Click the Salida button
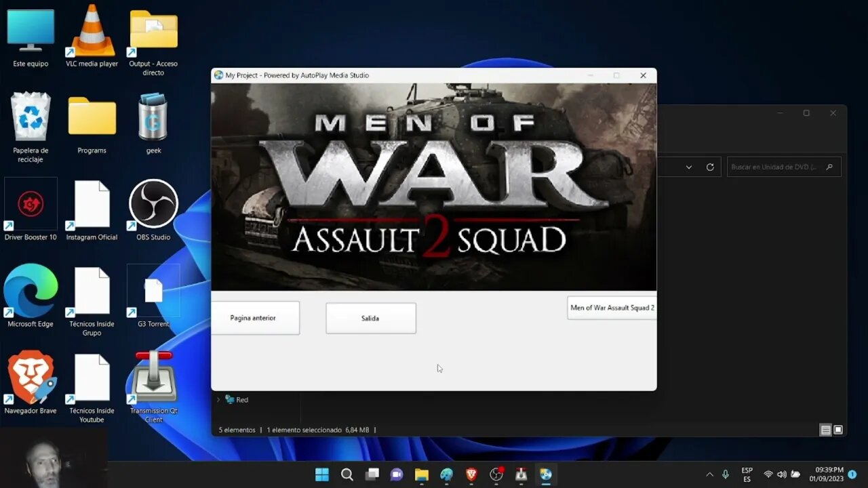 tap(371, 318)
